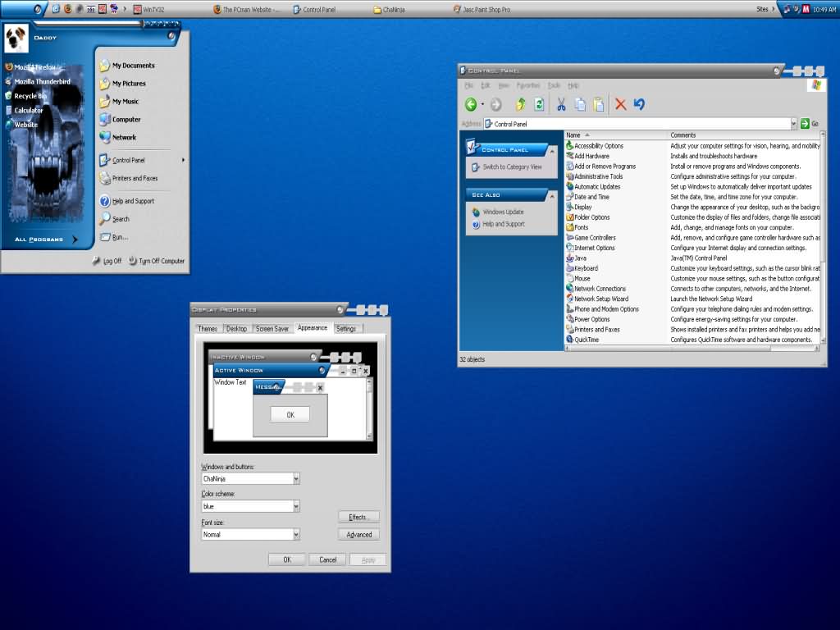Switch to the Settings tab

pos(346,328)
